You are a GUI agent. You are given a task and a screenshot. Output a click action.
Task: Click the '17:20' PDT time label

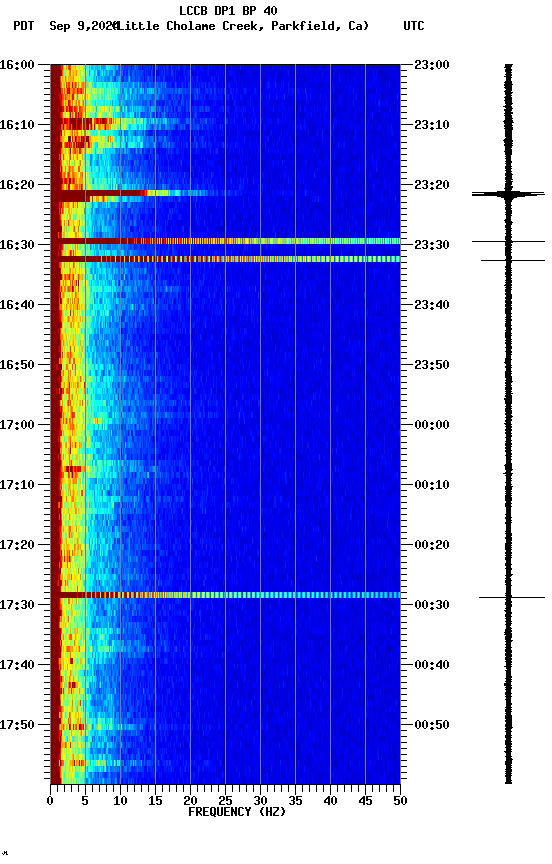[x=17, y=545]
